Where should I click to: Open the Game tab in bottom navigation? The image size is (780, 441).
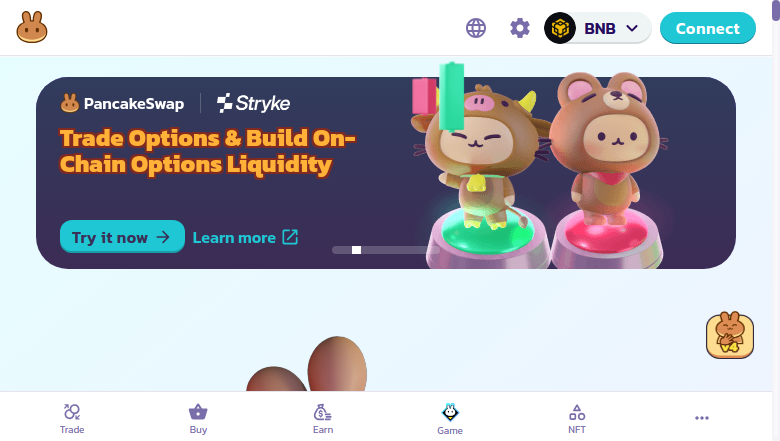point(450,419)
